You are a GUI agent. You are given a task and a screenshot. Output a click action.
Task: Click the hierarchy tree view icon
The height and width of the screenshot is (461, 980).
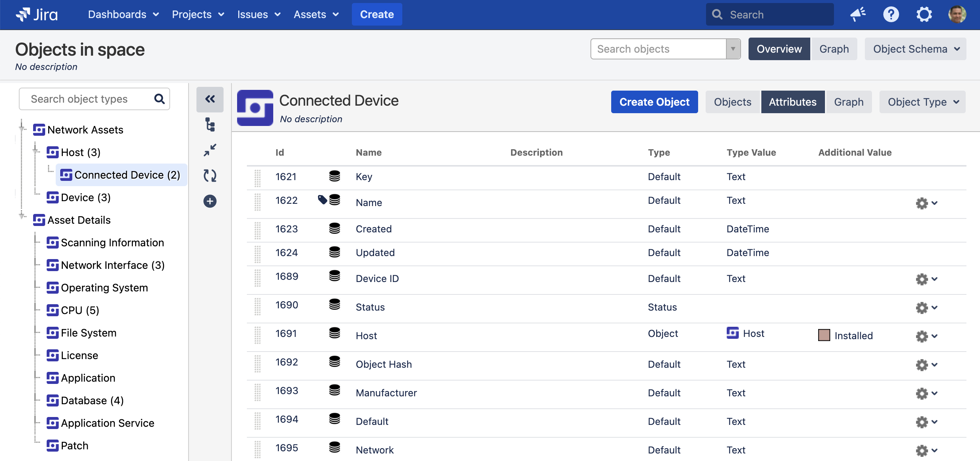210,125
